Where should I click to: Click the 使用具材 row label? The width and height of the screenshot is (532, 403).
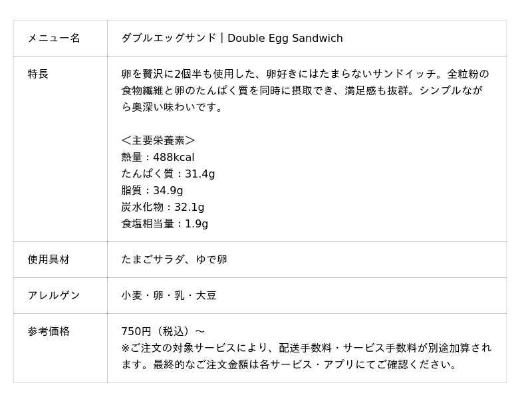point(49,260)
